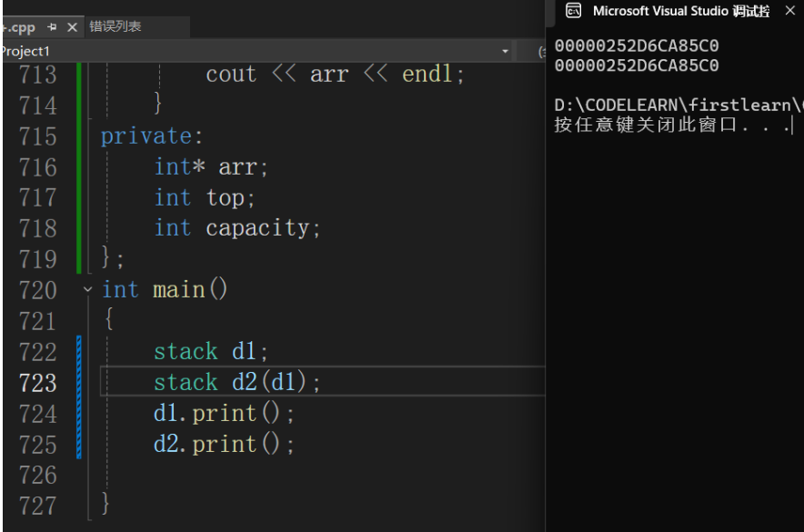Screen dimensions: 804x532
Task: Click line number 720 in gutter
Action: (38, 290)
